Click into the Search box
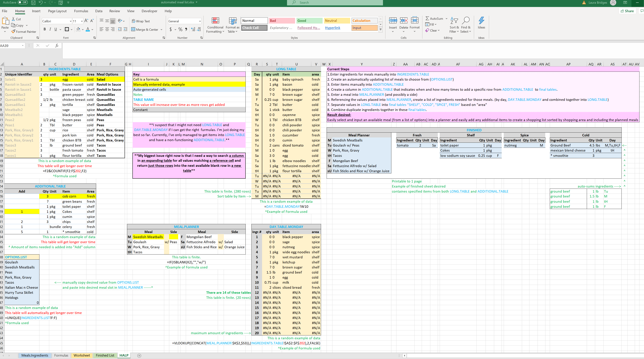This screenshot has width=644, height=359. click(335, 2)
